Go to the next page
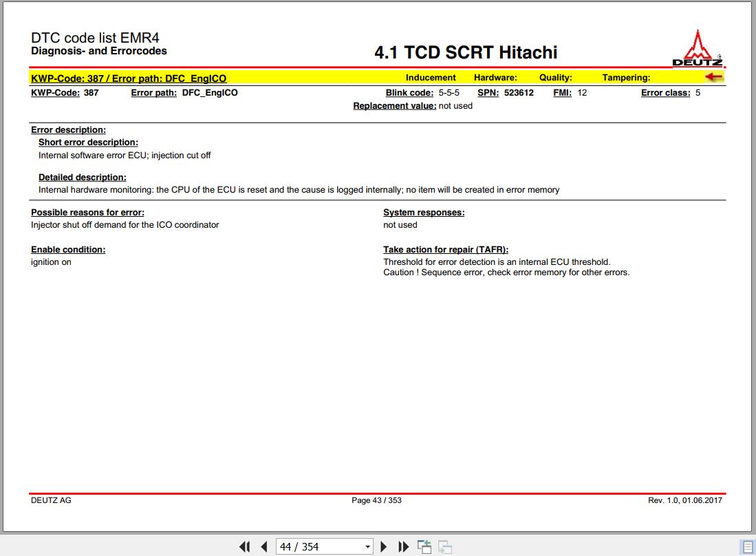756x556 pixels. (x=384, y=547)
